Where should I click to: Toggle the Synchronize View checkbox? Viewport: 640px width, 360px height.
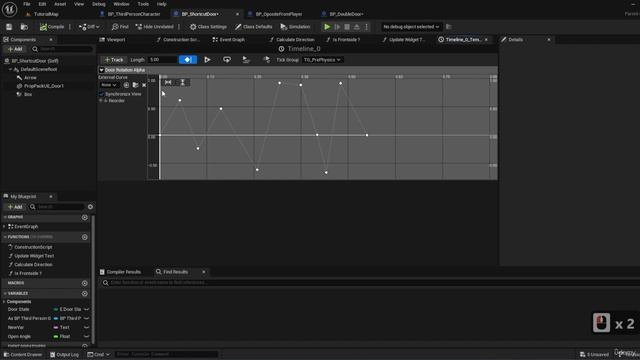coord(102,94)
